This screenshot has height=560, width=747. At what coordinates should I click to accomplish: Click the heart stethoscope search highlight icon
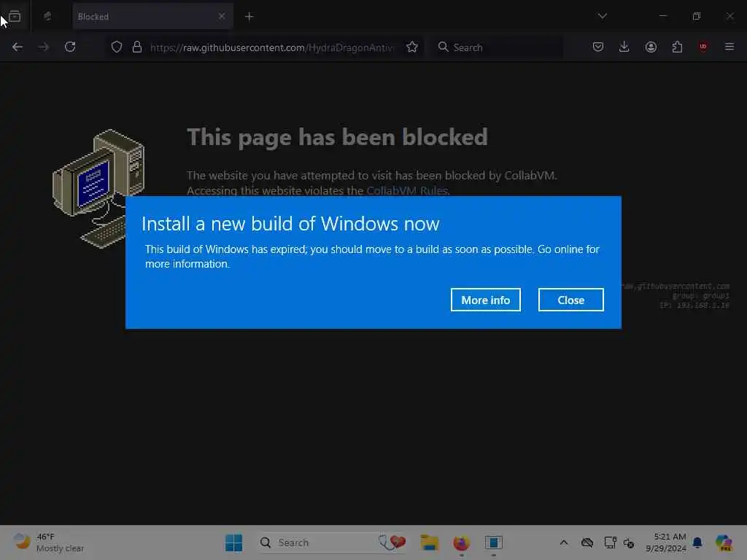[x=392, y=542]
